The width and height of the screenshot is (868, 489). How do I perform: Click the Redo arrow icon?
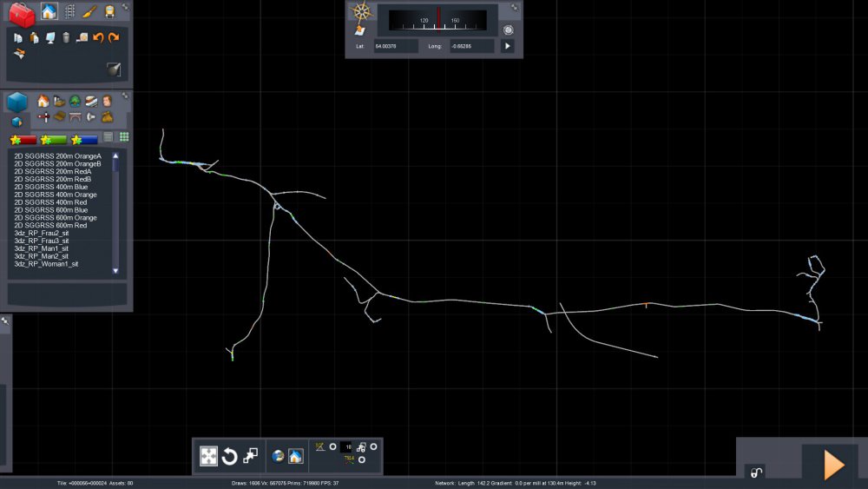coord(114,37)
